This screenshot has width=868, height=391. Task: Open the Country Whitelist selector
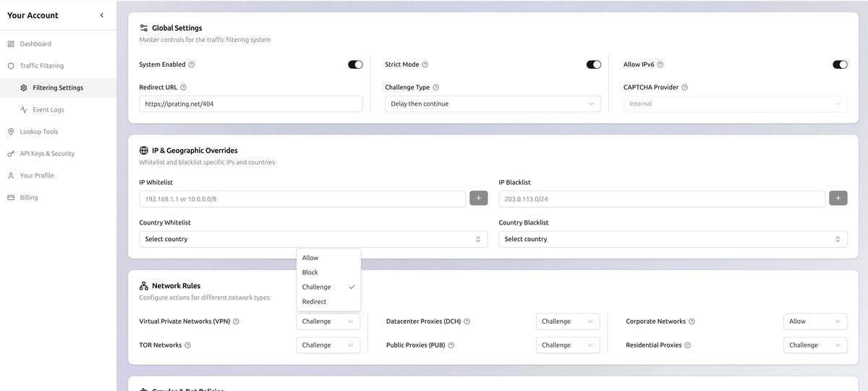tap(313, 239)
